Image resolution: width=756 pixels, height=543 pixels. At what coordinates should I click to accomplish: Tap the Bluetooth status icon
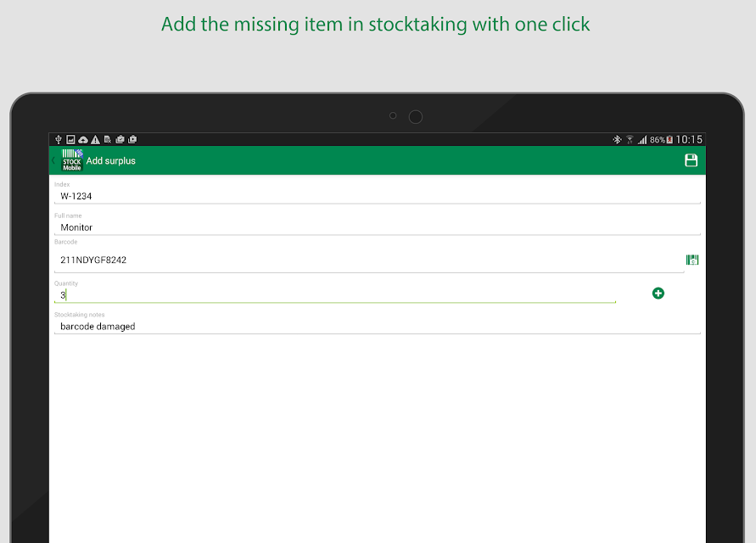click(x=617, y=139)
